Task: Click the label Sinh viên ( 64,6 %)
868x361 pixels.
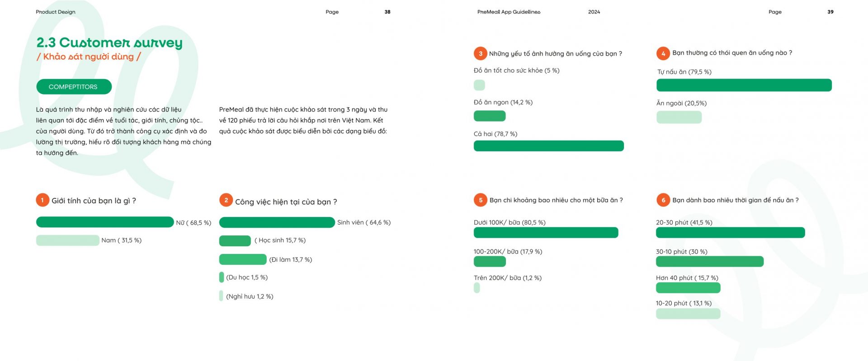Action: tap(364, 222)
